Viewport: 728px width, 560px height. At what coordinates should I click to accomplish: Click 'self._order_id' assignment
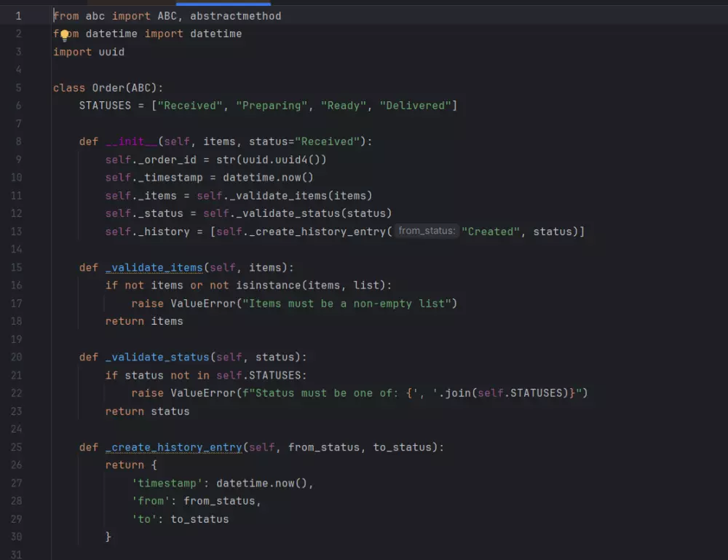pyautogui.click(x=151, y=159)
